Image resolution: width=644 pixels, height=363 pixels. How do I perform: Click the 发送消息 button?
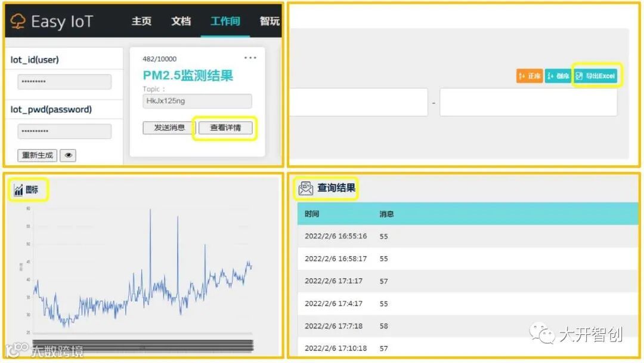click(169, 127)
